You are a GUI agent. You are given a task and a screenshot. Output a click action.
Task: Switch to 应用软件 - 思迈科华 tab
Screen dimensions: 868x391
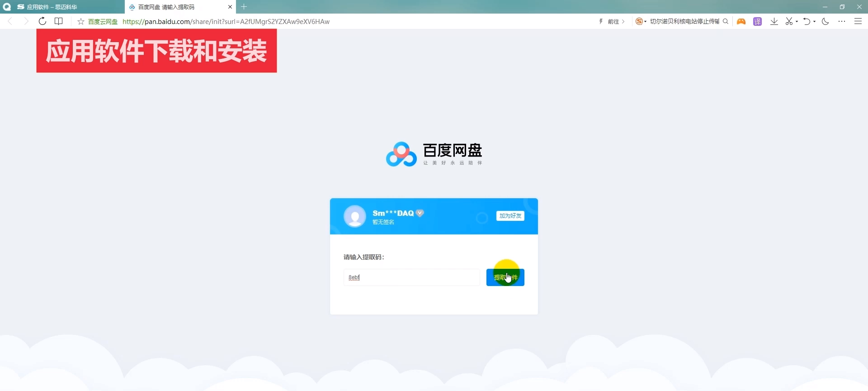(x=68, y=7)
